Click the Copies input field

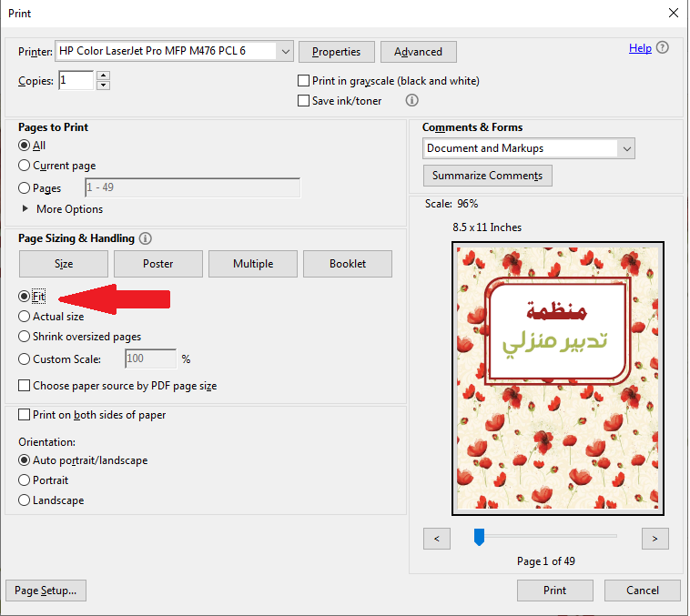point(76,81)
